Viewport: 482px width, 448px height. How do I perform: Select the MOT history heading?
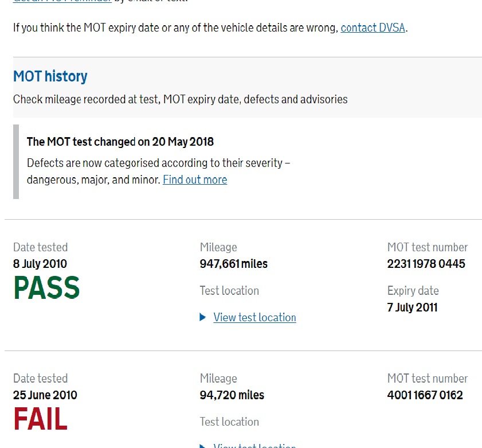50,76
